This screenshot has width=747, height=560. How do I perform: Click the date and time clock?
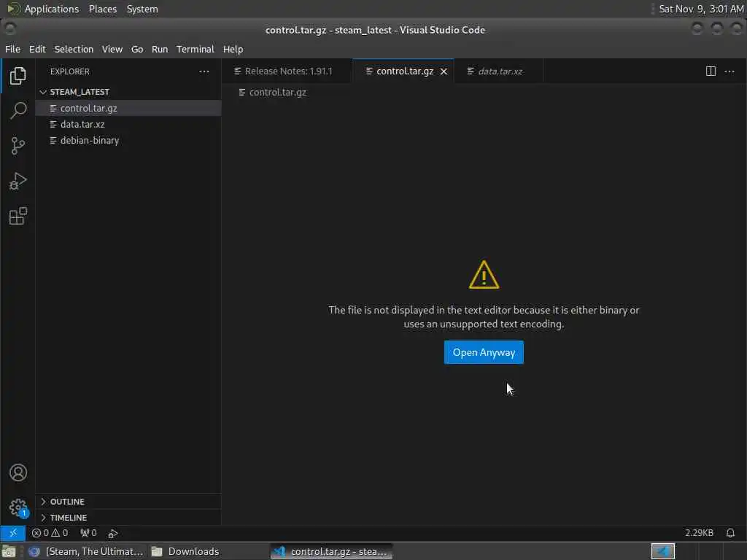701,9
